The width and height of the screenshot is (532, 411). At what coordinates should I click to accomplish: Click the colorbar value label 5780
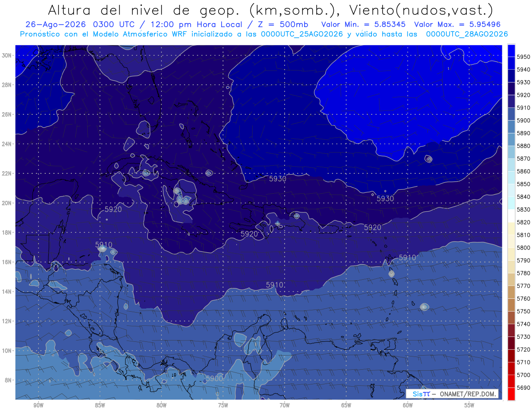(x=523, y=273)
